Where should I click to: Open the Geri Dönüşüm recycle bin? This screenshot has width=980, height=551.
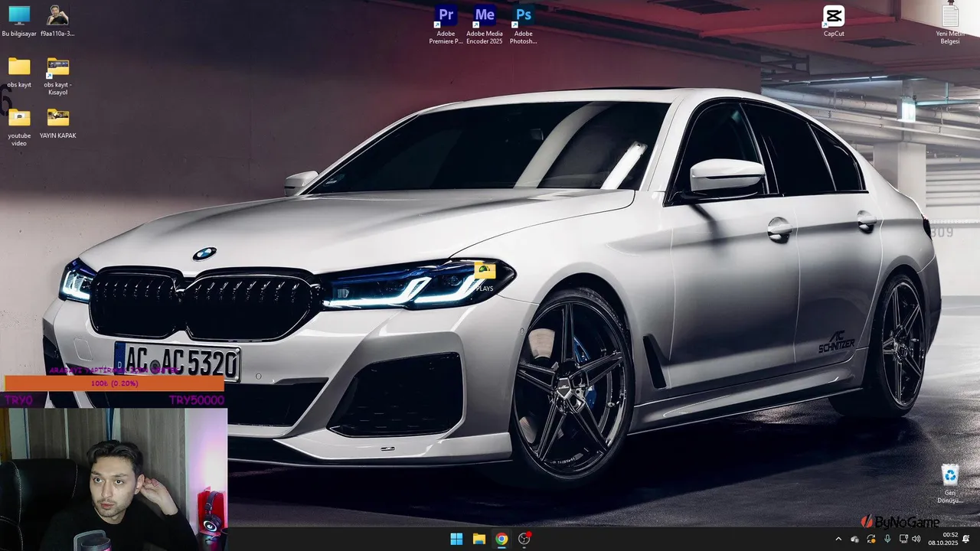pos(950,484)
